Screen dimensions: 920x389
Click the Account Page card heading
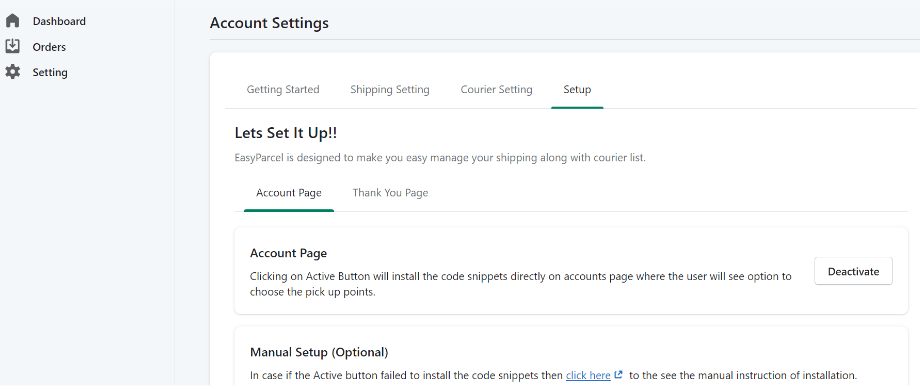tap(288, 253)
